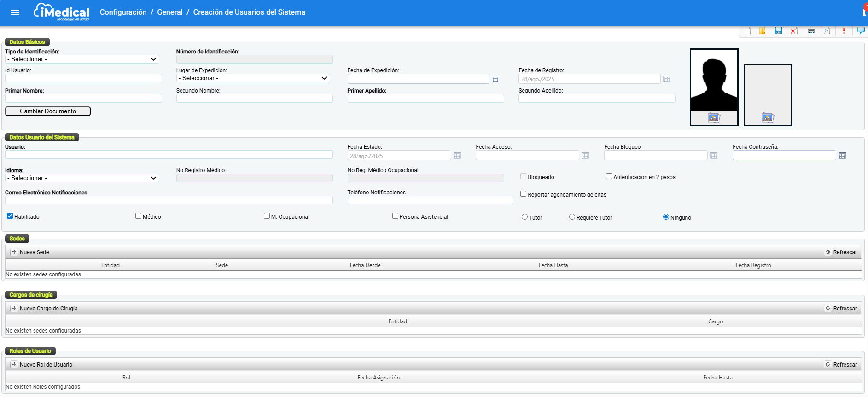868x397 pixels.
Task: Open the Fecha Contraseña calendar picker
Action: coord(842,156)
